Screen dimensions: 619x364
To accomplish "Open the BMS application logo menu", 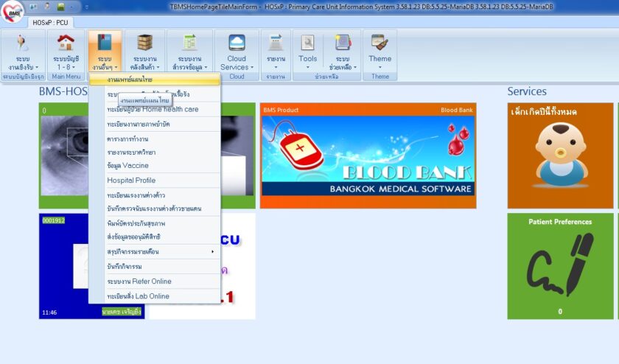I will click(x=13, y=12).
